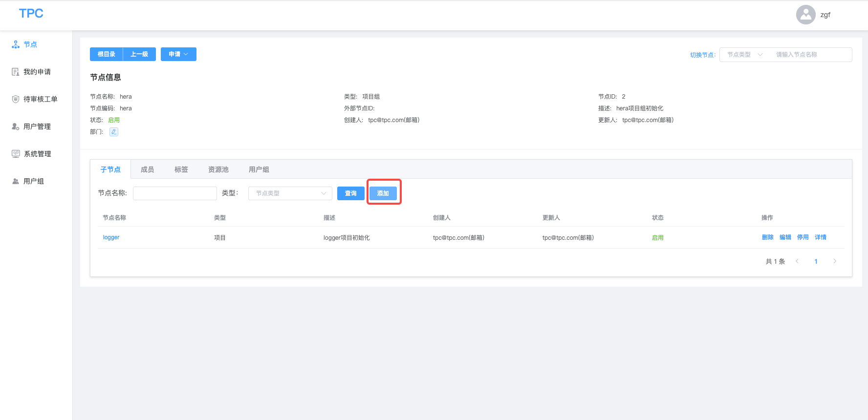The height and width of the screenshot is (420, 868).
Task: Open 系统管理 in the sidebar menu
Action: [37, 154]
